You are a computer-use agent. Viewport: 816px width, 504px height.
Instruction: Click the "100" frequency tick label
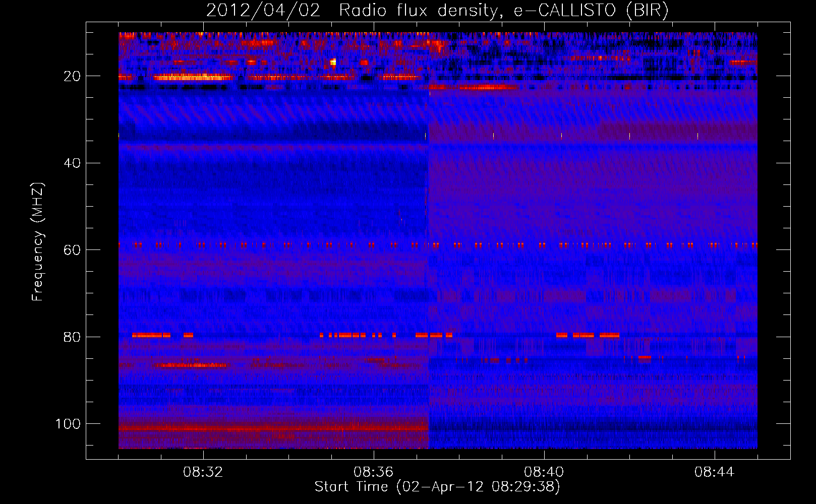[x=68, y=424]
